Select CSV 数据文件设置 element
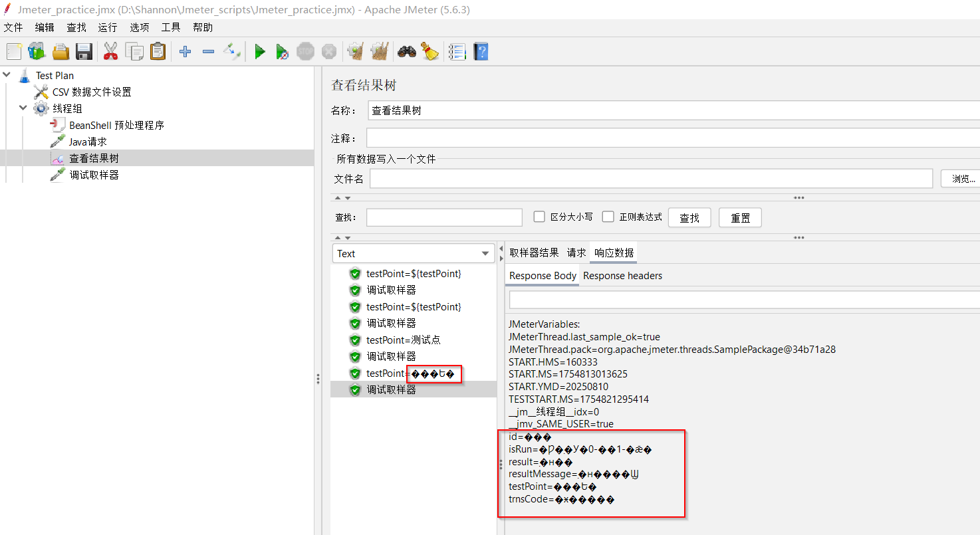The image size is (980, 535). point(92,92)
